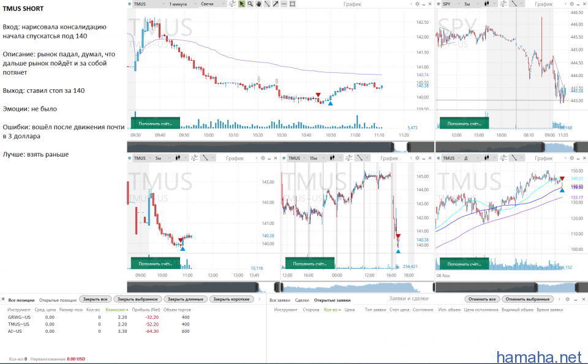Open indicators icon in the TMUS 1-minute chart

tap(233, 4)
